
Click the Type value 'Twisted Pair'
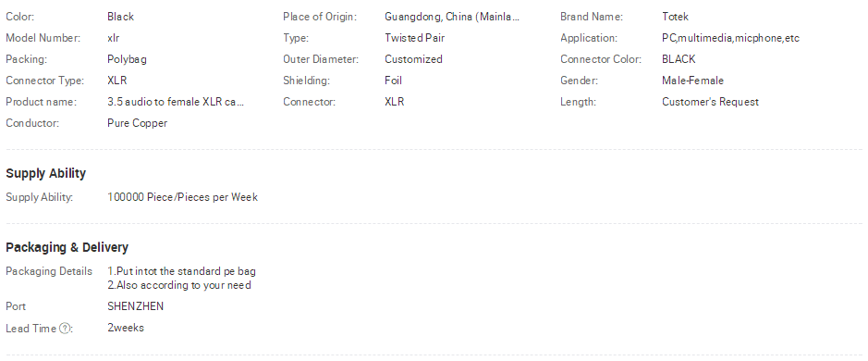click(x=415, y=38)
